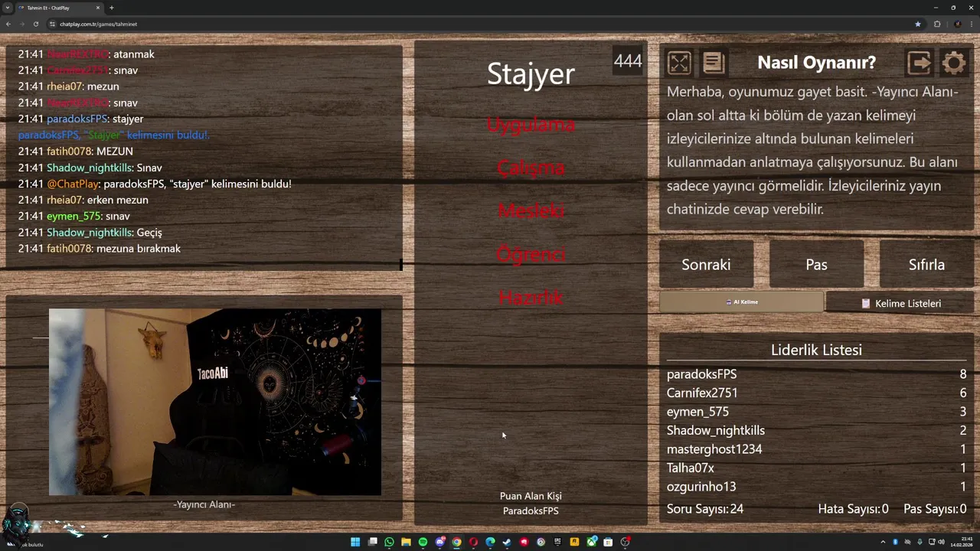Viewport: 980px width, 551px height.
Task: Click Talha07x in the leaderboard
Action: coord(691,468)
